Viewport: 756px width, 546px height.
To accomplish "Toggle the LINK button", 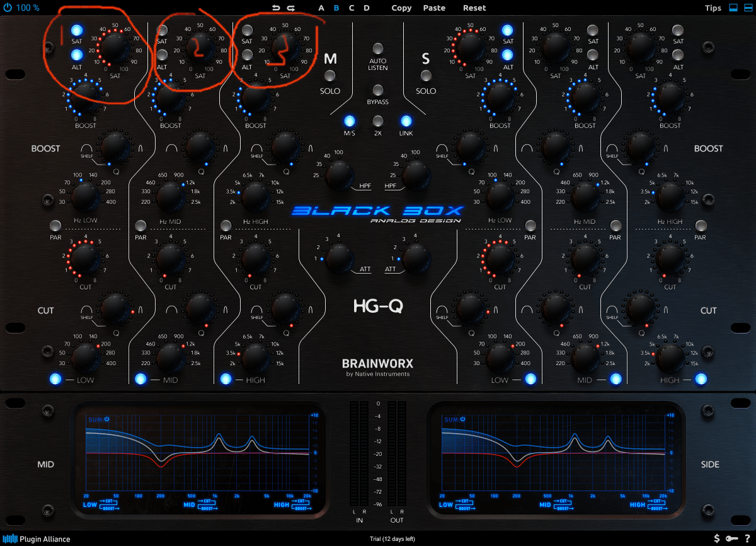I will tap(406, 121).
